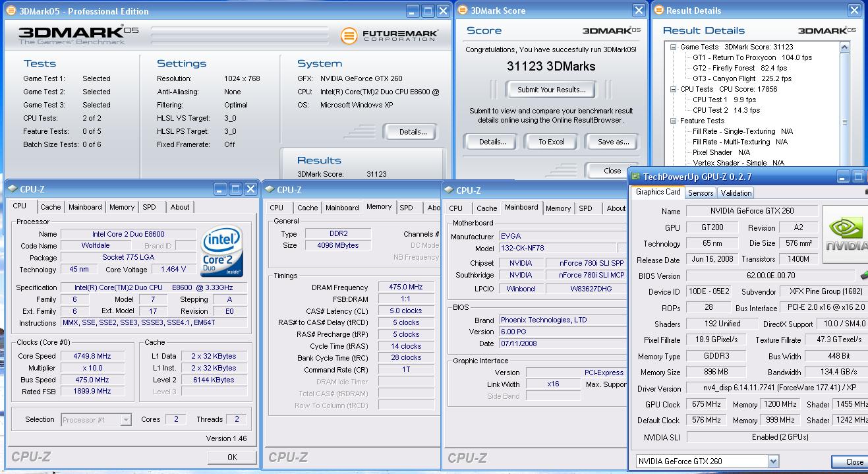Click CAS# Latency value 5.0 clocks

pyautogui.click(x=405, y=311)
